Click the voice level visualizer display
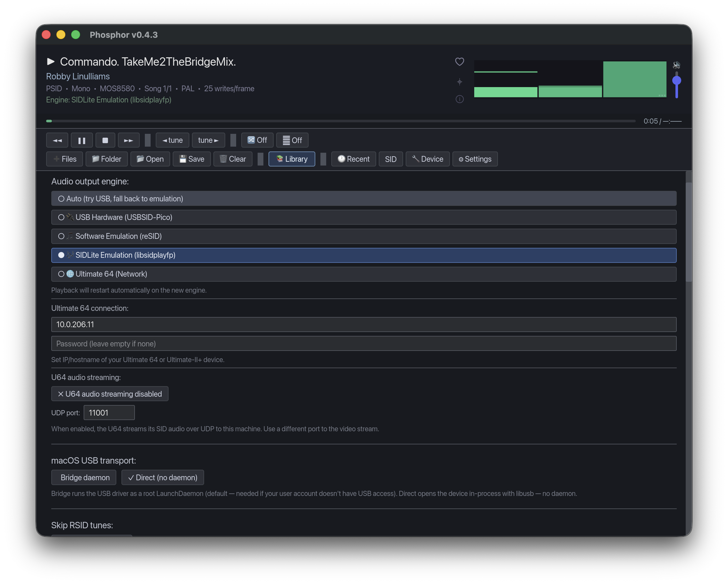This screenshot has width=728, height=584. point(570,79)
